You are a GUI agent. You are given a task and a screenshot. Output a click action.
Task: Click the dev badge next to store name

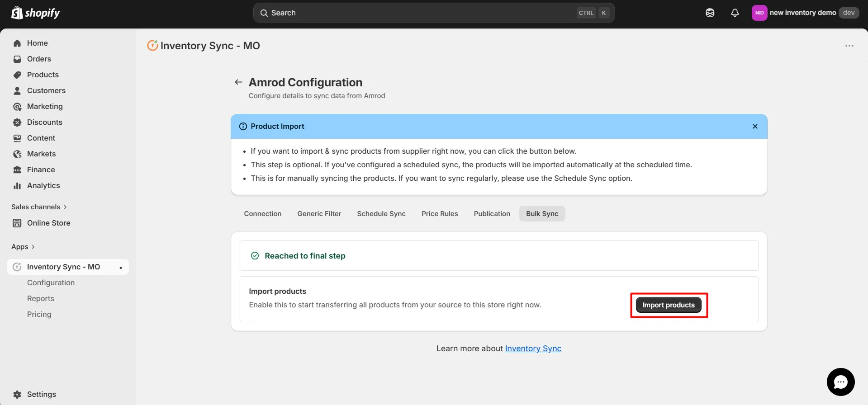(849, 13)
